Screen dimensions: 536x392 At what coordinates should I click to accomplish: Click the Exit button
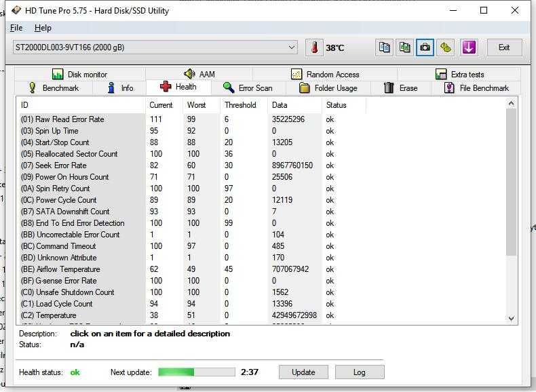504,47
